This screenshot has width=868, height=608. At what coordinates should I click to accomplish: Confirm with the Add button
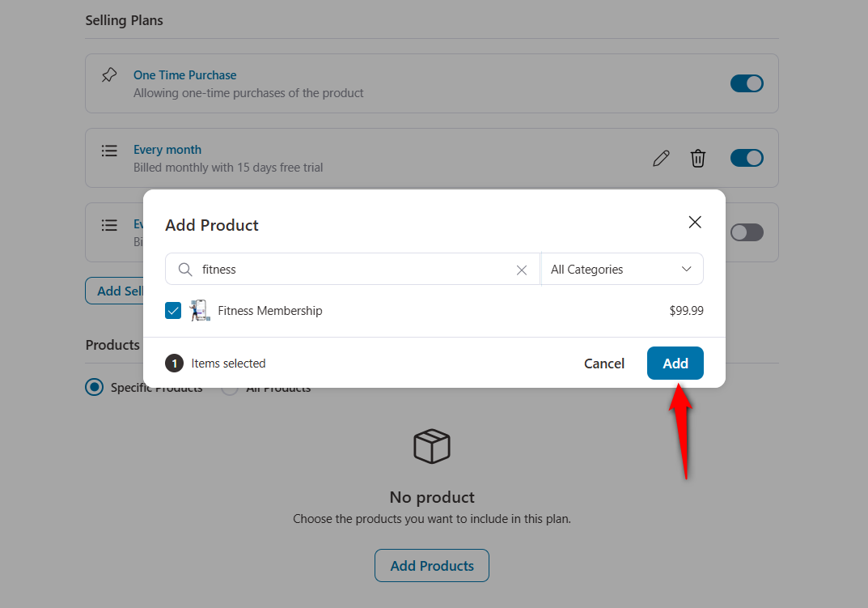point(675,363)
